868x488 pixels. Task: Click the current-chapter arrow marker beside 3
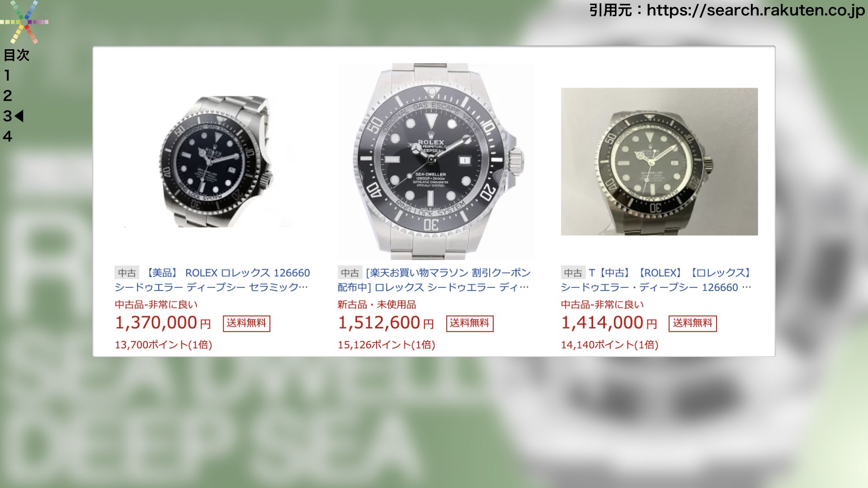point(19,116)
